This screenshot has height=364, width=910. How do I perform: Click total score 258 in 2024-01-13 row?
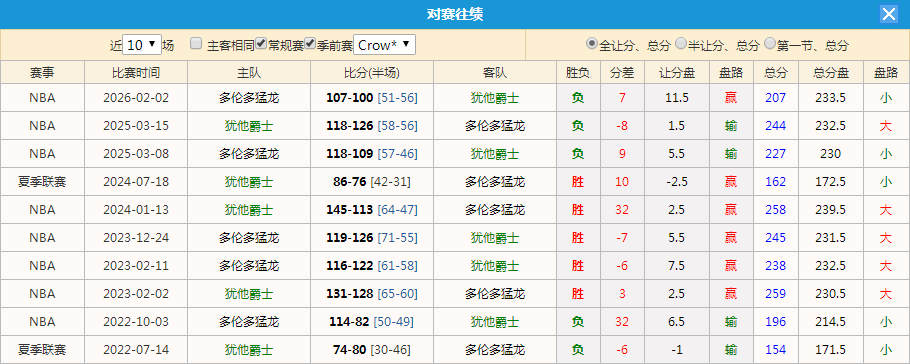(x=775, y=210)
